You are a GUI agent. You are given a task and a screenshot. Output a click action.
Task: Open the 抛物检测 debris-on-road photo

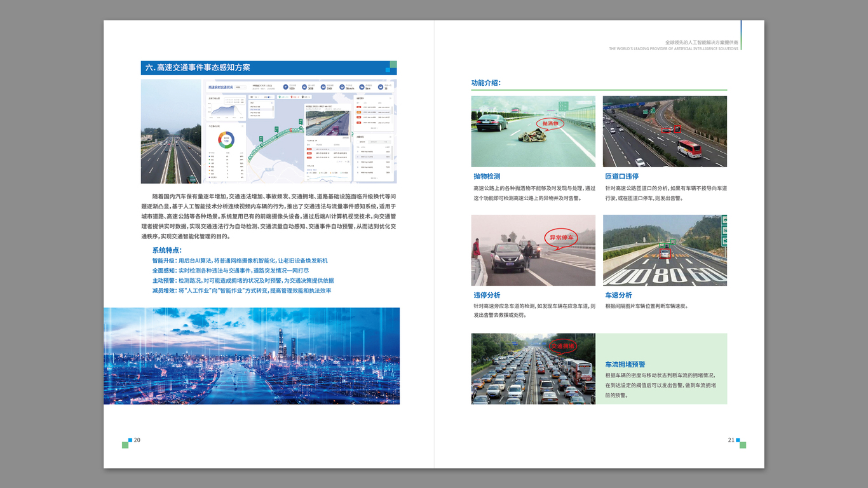533,132
